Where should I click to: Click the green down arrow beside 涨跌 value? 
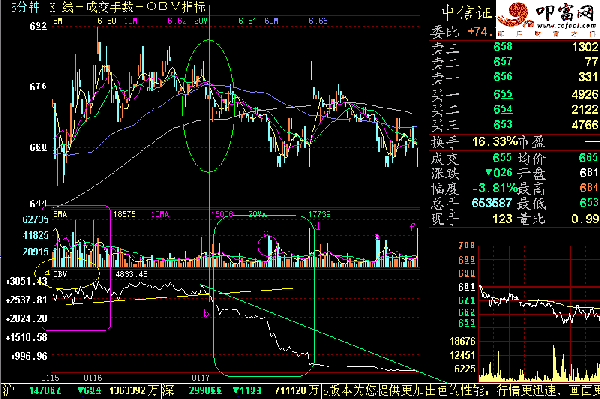[489, 173]
